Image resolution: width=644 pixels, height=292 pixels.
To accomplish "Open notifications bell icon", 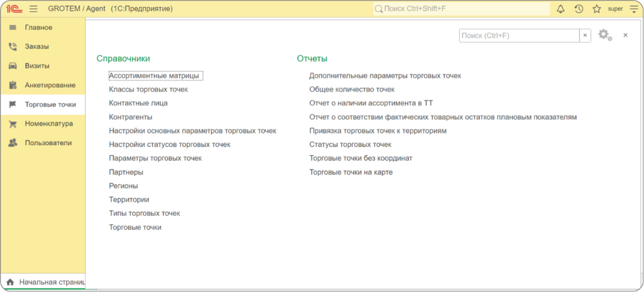I will (x=560, y=9).
